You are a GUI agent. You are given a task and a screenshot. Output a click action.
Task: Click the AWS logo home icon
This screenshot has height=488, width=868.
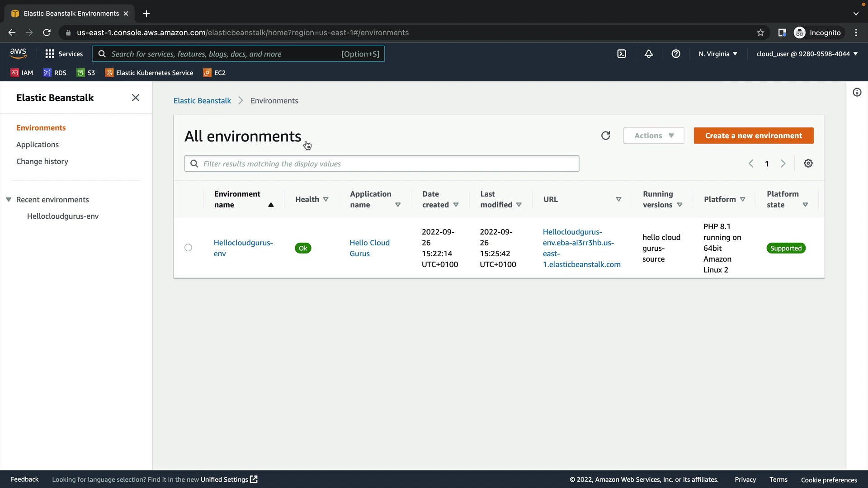18,53
